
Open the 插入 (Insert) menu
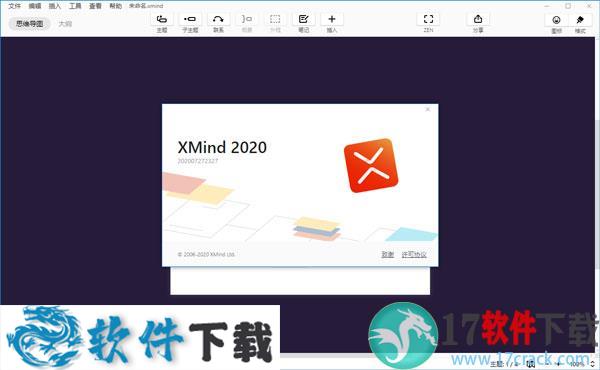[55, 6]
